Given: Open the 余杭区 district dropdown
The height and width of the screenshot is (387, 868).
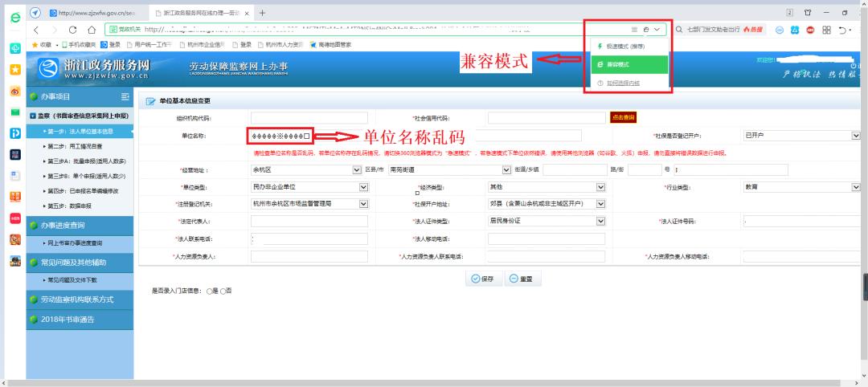Looking at the screenshot, I should coord(306,170).
